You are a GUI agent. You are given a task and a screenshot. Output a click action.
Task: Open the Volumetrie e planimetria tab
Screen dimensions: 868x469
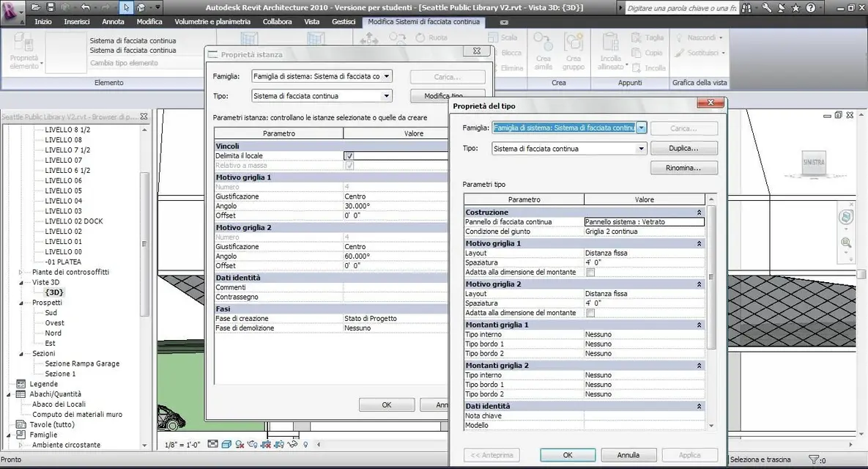(212, 21)
